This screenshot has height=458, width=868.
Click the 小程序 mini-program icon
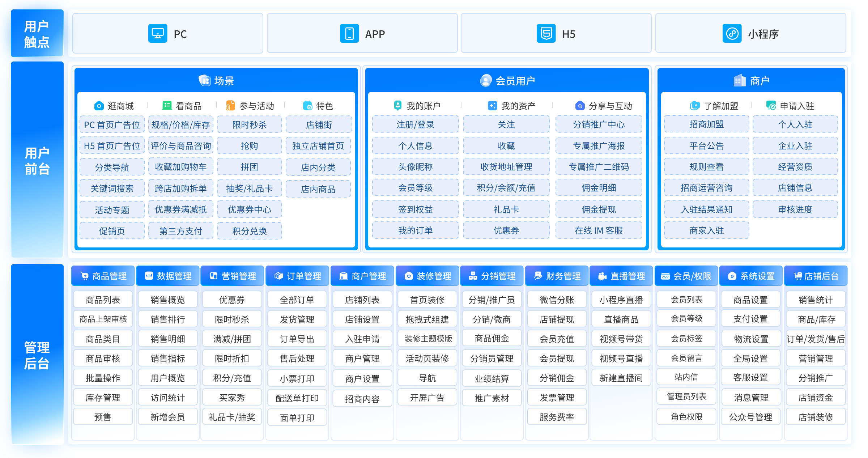(x=732, y=34)
